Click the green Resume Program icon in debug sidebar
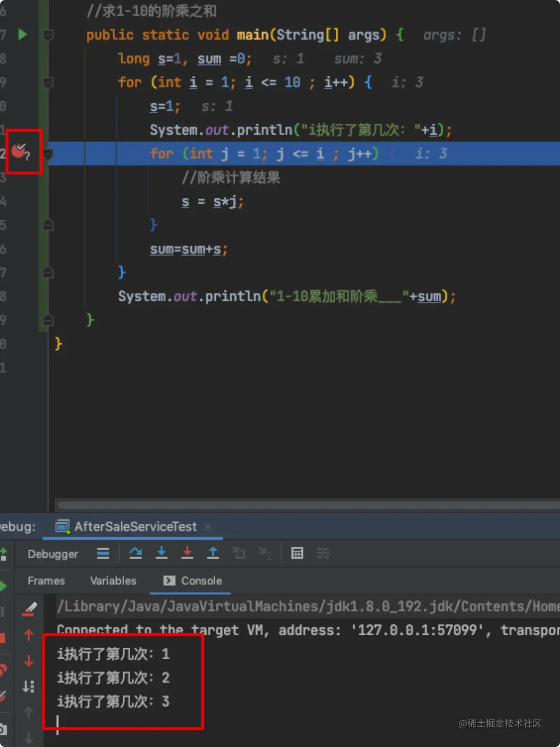The image size is (560, 747). tap(3, 586)
